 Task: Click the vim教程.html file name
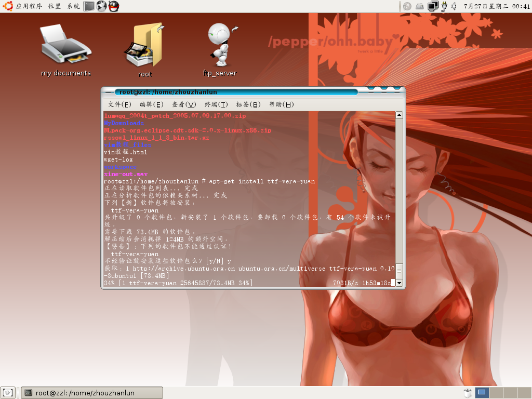[x=126, y=152]
